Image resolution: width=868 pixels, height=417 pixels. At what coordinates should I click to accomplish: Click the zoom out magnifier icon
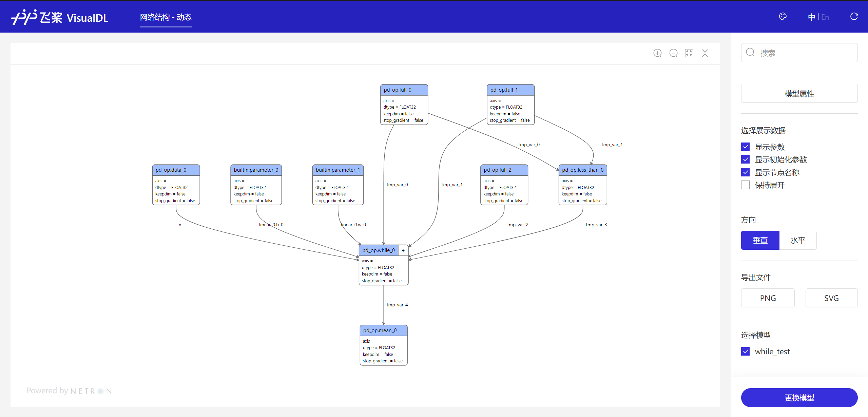[x=673, y=53]
